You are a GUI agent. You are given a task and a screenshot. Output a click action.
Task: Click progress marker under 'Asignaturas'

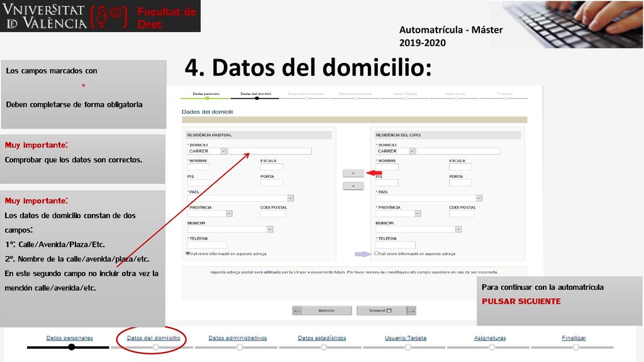pyautogui.click(x=492, y=347)
